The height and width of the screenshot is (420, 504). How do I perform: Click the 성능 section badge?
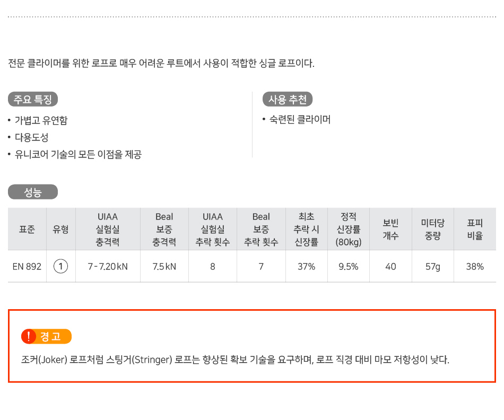click(x=33, y=192)
